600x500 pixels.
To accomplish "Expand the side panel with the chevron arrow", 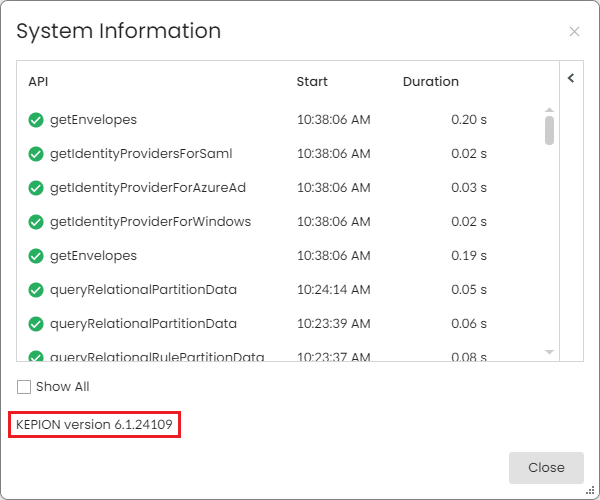I will coord(571,78).
